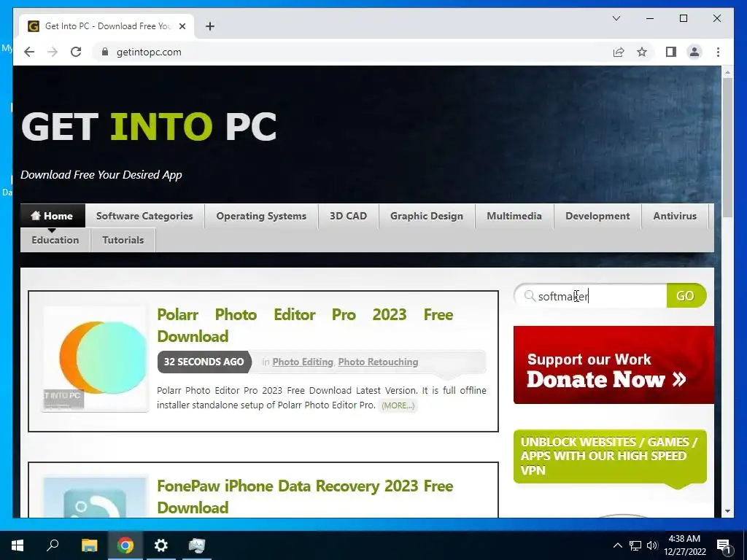Select the Home nav tab
Viewport: 747px width, 560px height.
click(53, 216)
